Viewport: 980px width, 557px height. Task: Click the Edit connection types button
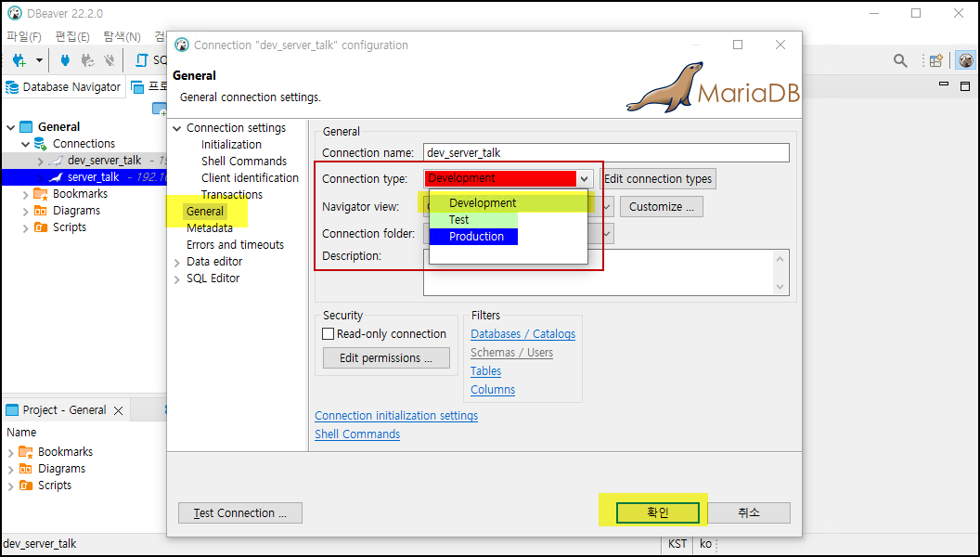pos(657,179)
